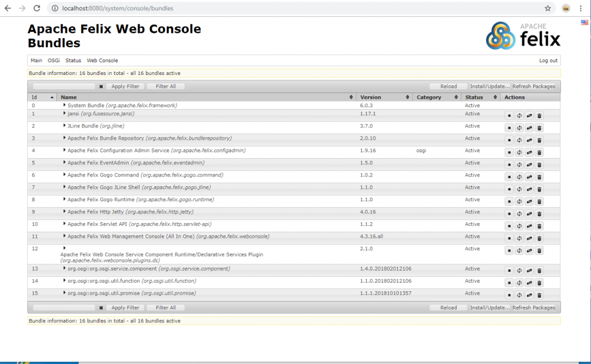Click top Apply Filter button
This screenshot has width=591, height=364.
pos(125,87)
